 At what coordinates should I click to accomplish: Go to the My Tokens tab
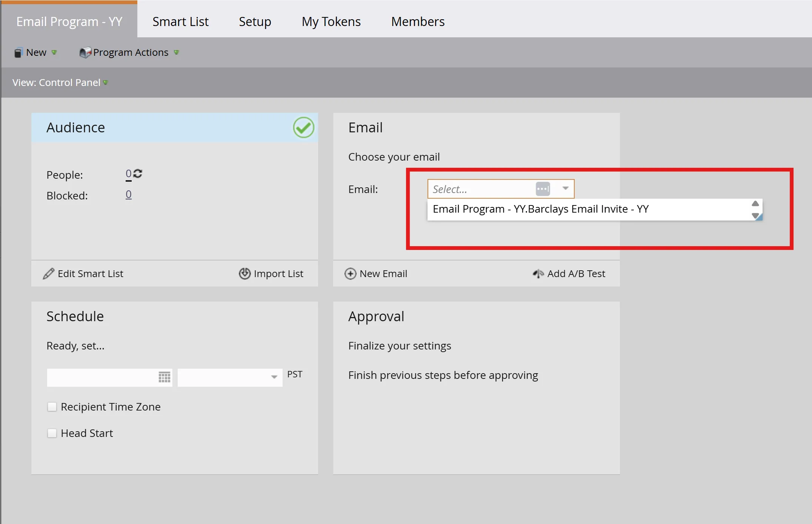pyautogui.click(x=331, y=21)
